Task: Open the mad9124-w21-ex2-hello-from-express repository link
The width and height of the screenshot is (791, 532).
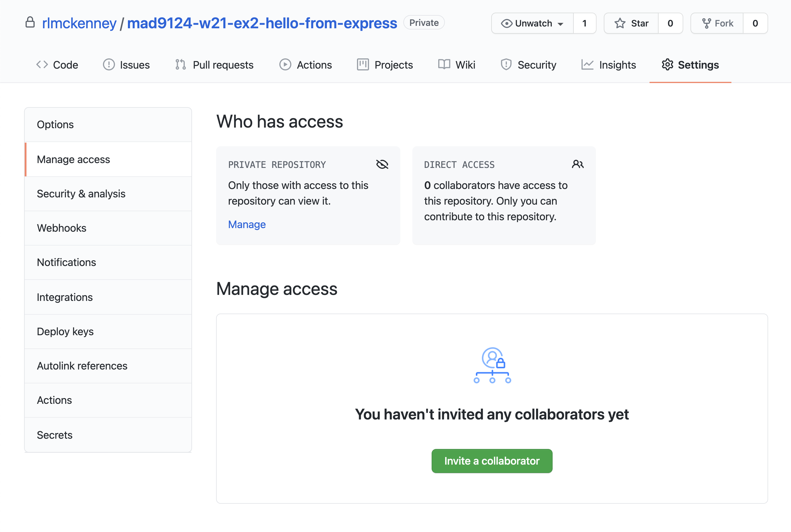Action: click(x=262, y=23)
